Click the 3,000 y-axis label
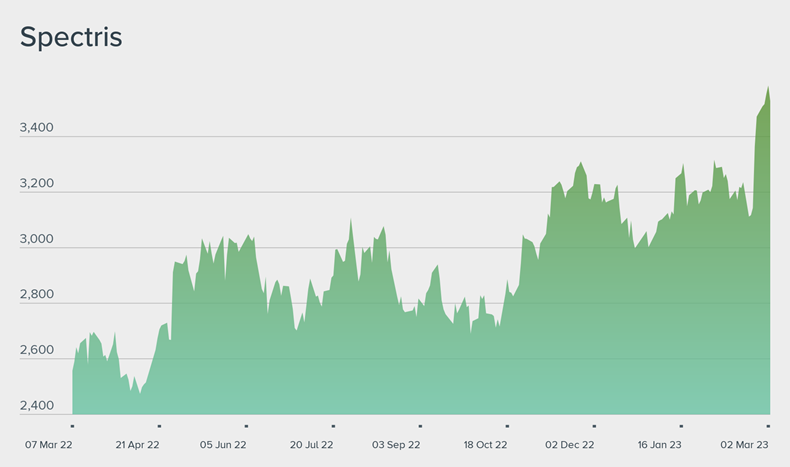790x467 pixels. [x=36, y=239]
